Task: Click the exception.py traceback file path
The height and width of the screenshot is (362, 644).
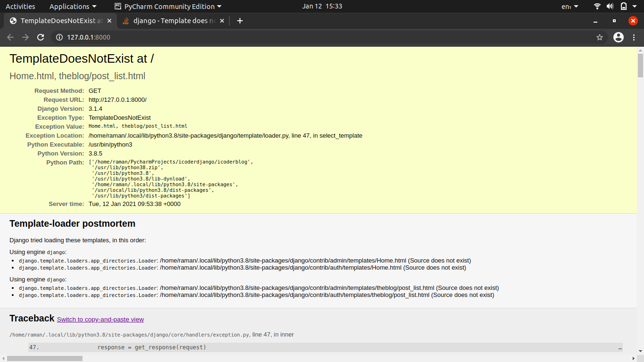Action: point(129,335)
